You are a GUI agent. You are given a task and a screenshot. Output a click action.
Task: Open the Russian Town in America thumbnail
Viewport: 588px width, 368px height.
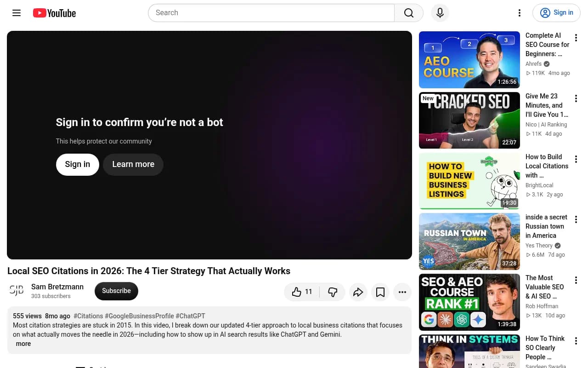tap(469, 241)
